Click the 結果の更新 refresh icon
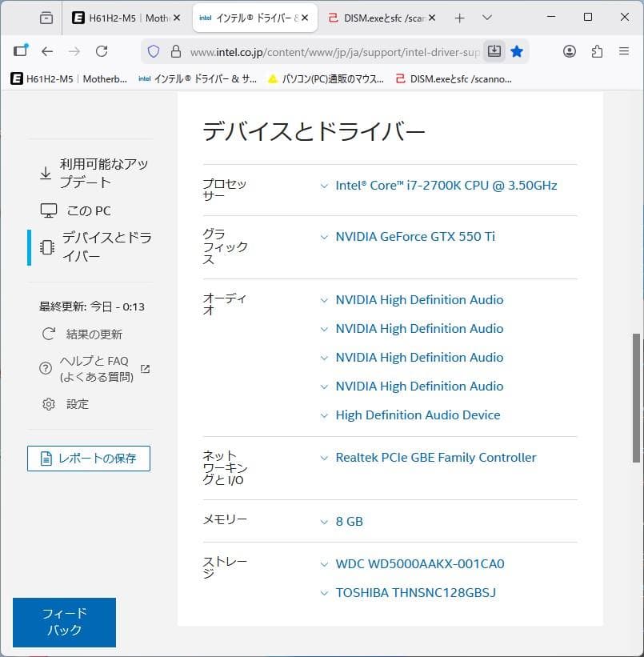Screen dimensions: 644x657 [x=49, y=335]
